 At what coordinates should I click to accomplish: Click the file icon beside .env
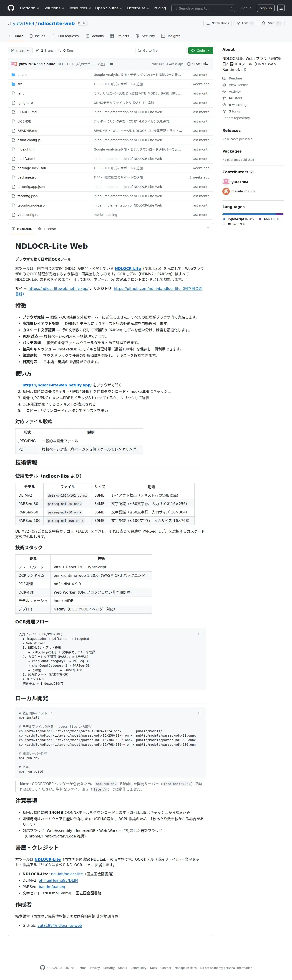pos(13,93)
